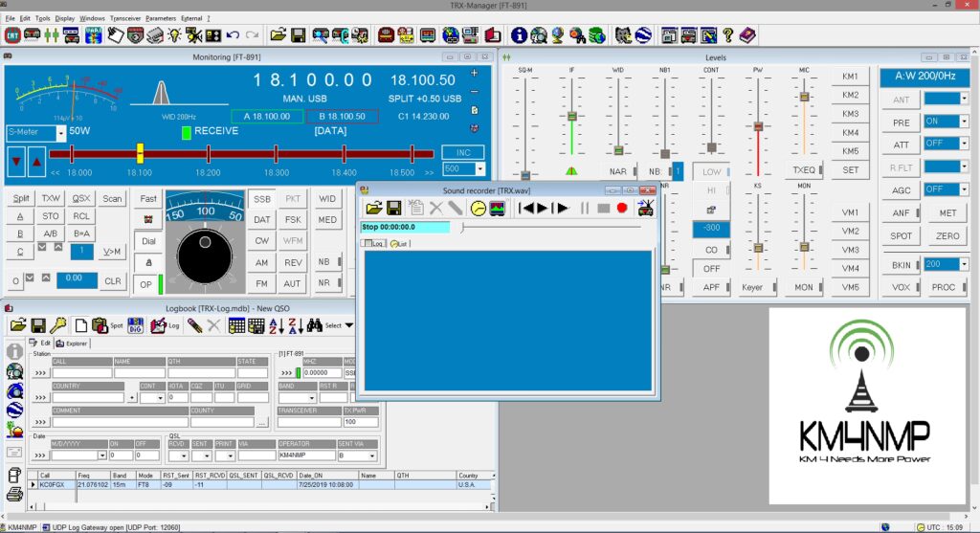Screen dimensions: 980x533
Task: Click the printer icon in Logbook sidebar
Action: 14,495
